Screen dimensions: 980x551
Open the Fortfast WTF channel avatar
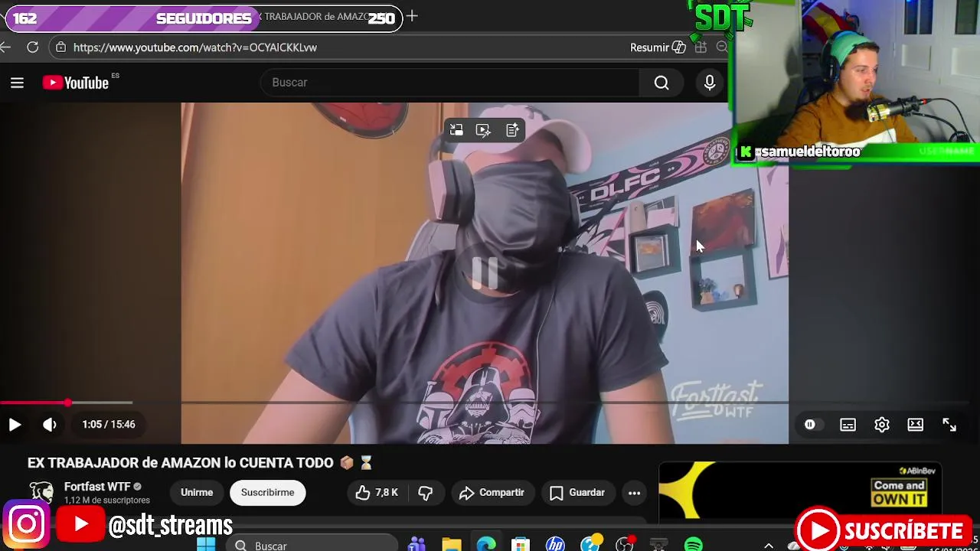tap(41, 492)
